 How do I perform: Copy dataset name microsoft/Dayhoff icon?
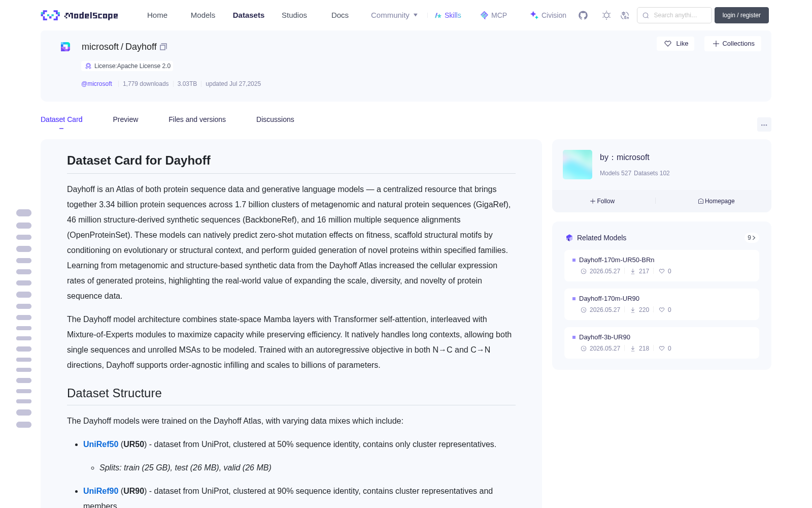[163, 47]
